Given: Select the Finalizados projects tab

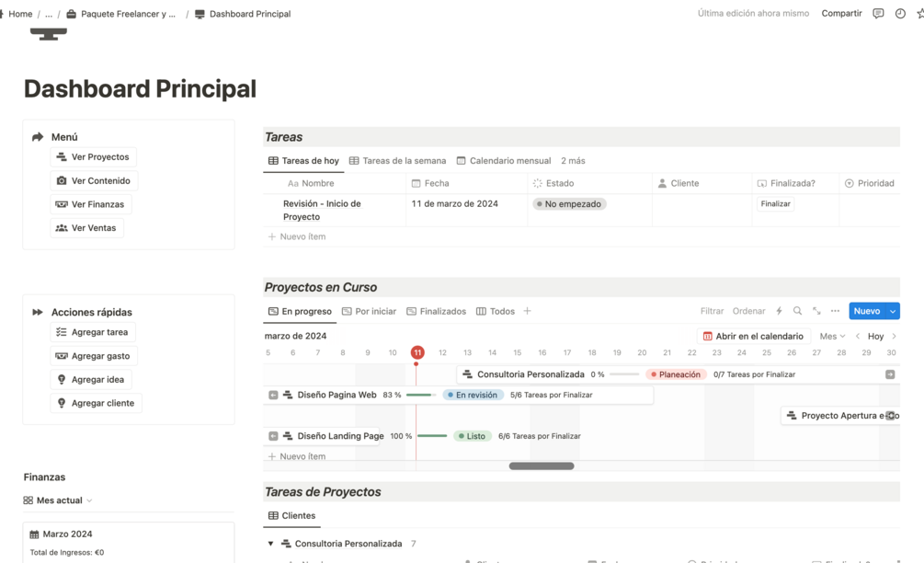Looking at the screenshot, I should [437, 311].
